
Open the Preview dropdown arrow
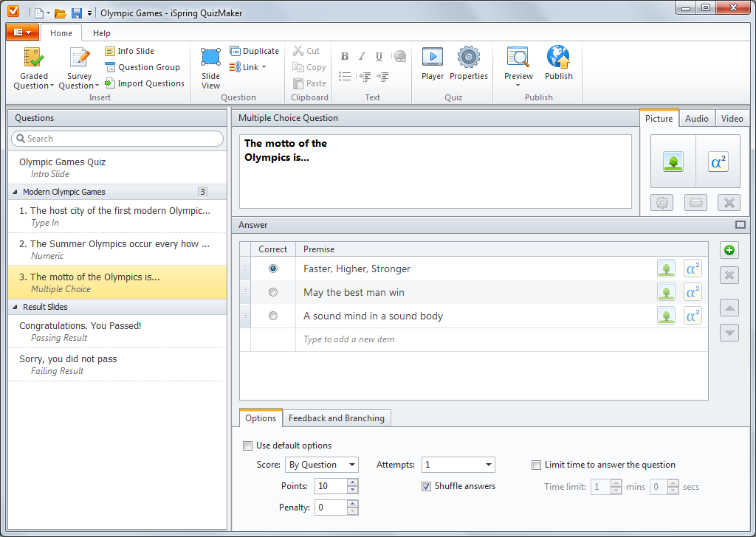coord(518,86)
